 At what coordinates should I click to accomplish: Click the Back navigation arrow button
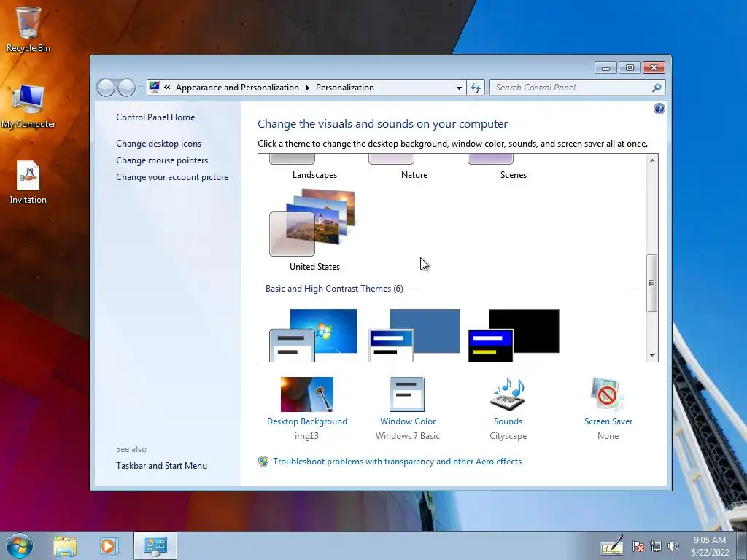[106, 87]
